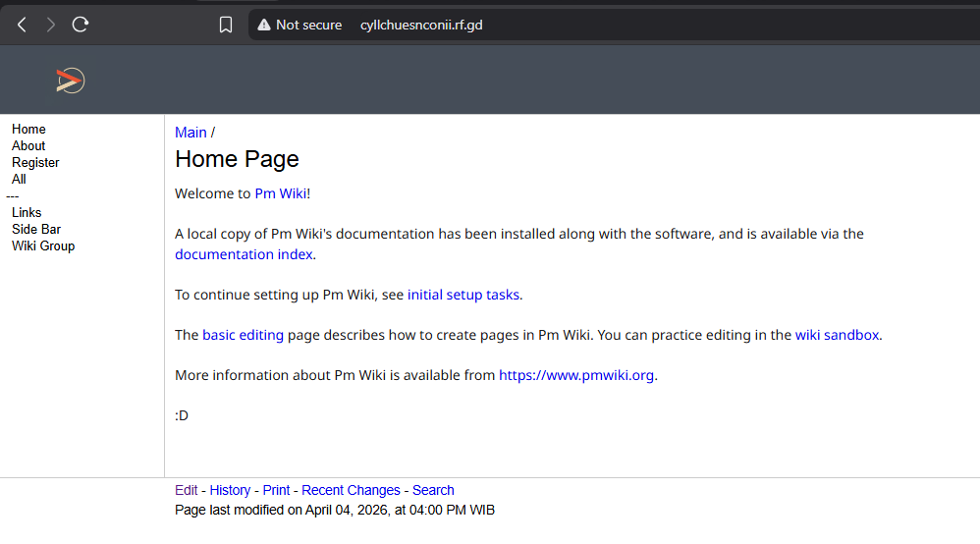Reload the page with refresh icon
The width and height of the screenshot is (980, 544).
[x=80, y=25]
